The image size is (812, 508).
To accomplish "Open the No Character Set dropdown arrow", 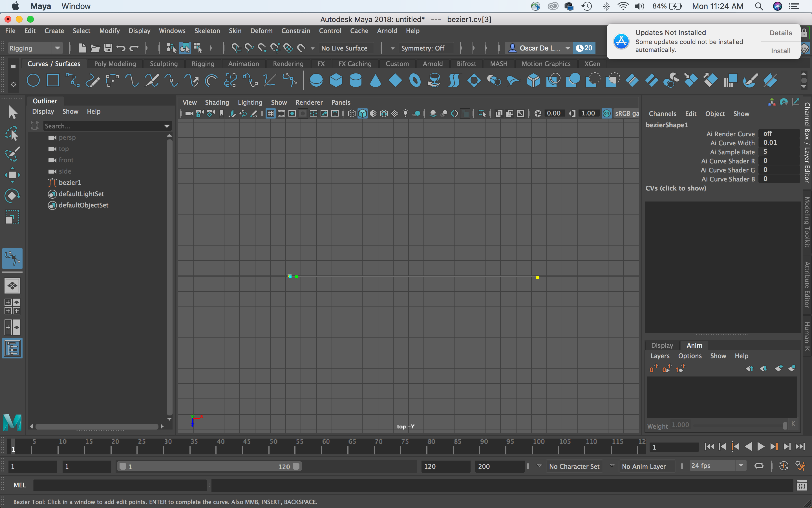I will pos(539,466).
